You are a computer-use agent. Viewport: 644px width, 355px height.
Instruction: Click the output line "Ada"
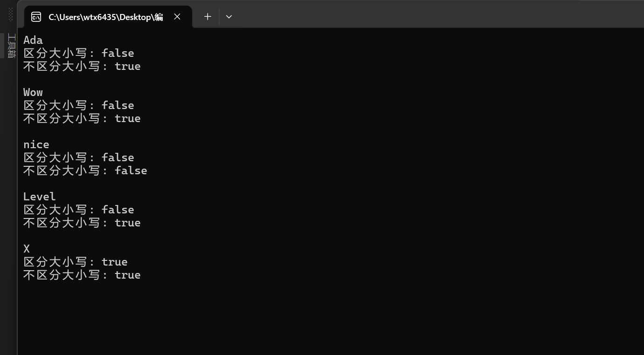[33, 40]
